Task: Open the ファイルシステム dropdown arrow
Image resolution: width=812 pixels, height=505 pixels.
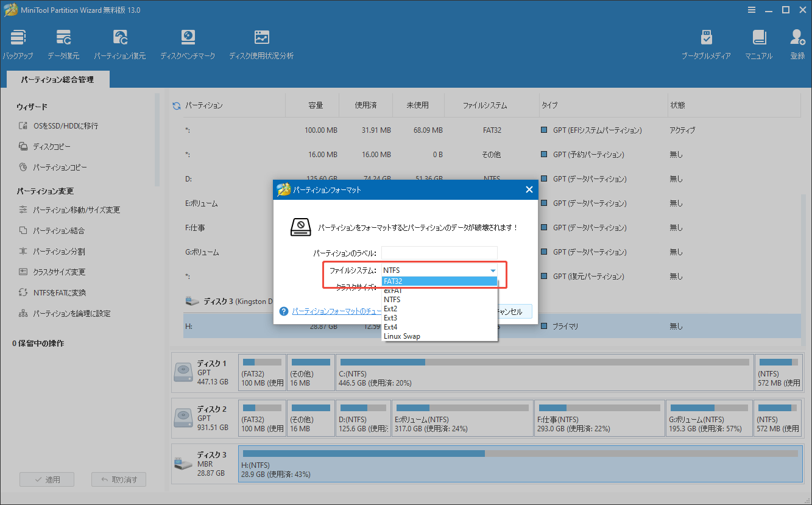Action: (492, 270)
